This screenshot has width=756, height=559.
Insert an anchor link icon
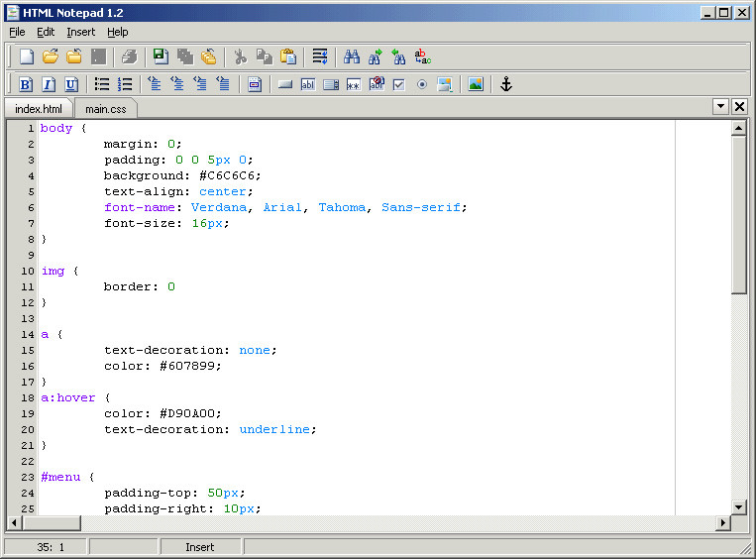click(x=505, y=84)
